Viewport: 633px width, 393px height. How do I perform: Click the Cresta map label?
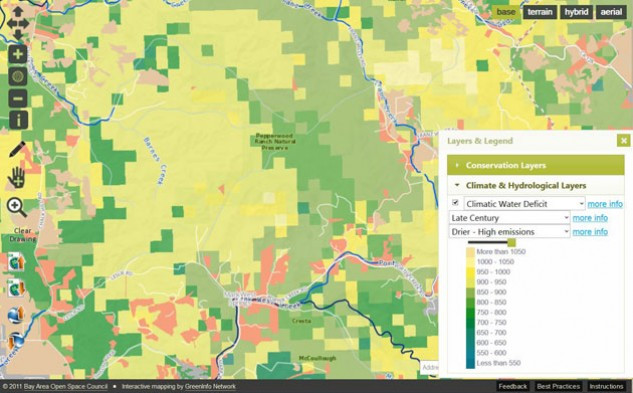[x=302, y=321]
